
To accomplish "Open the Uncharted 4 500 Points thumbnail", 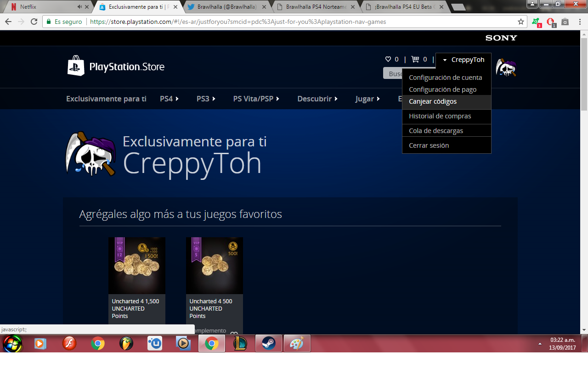I will coord(215,266).
